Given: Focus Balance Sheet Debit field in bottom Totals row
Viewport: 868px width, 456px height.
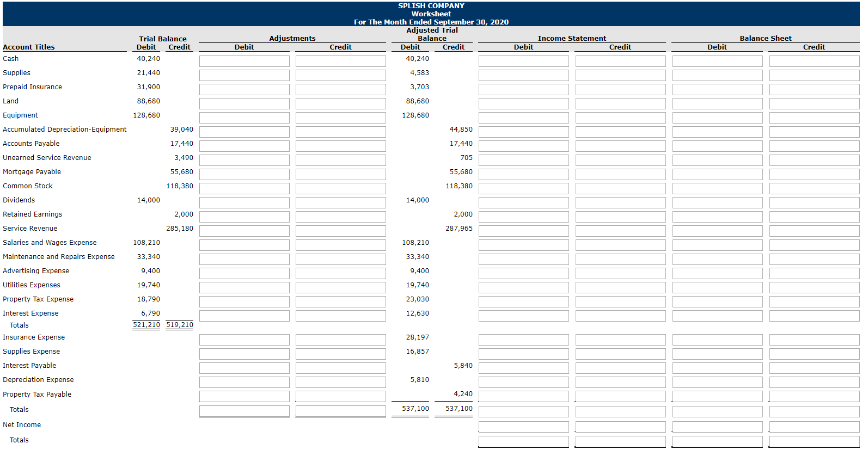Looking at the screenshot, I should 718,442.
